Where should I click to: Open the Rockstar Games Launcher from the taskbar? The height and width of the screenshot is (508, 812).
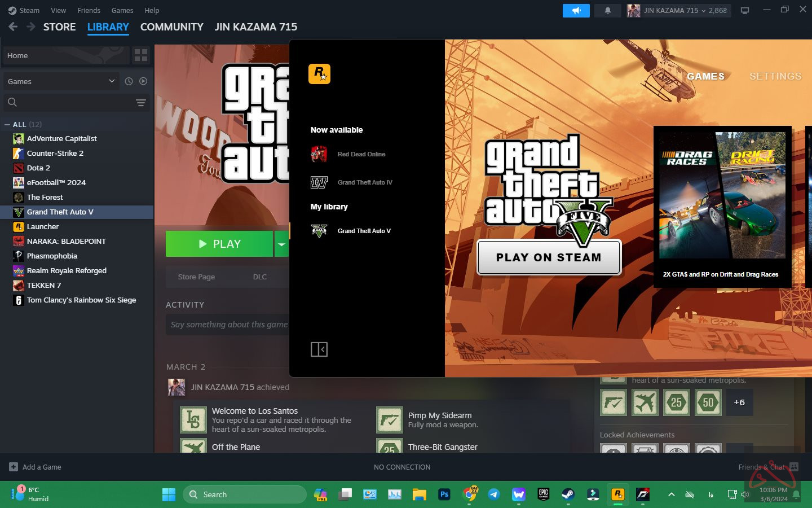617,494
